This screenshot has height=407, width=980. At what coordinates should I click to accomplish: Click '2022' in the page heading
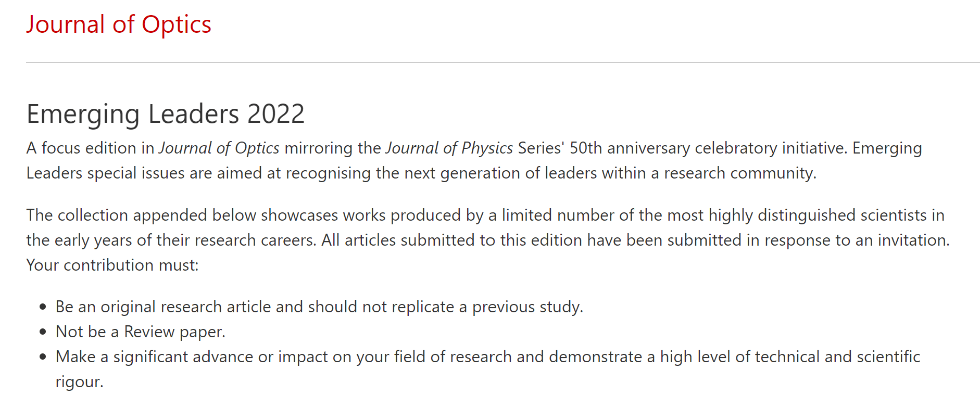tap(275, 114)
